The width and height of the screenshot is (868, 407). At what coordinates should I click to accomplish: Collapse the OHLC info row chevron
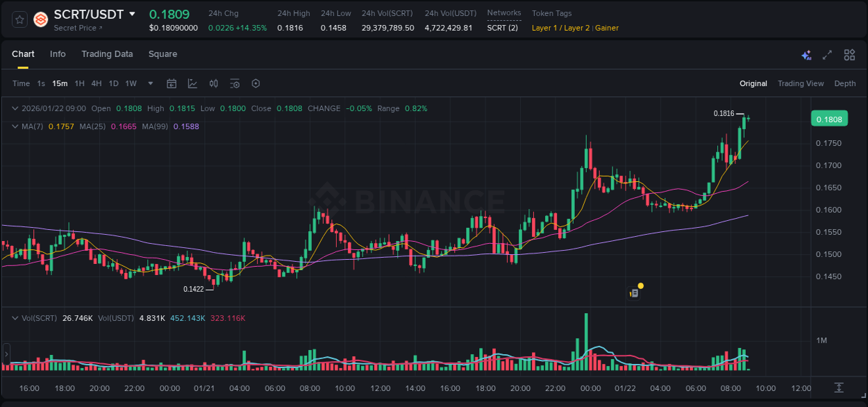[x=14, y=108]
